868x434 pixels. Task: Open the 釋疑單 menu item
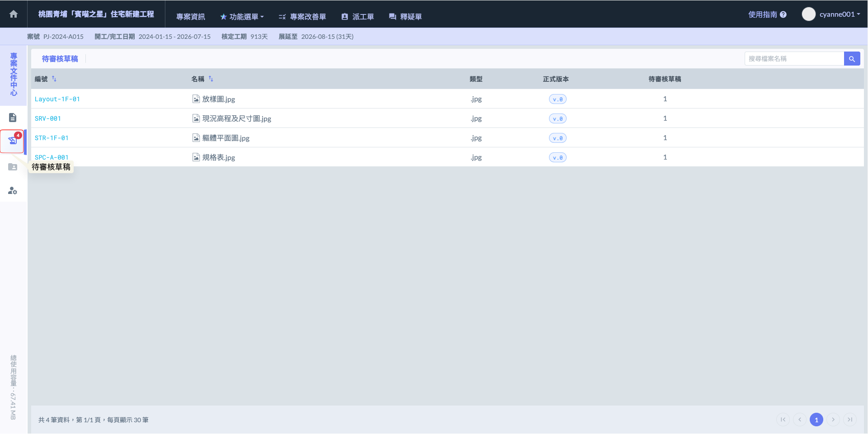tap(405, 17)
